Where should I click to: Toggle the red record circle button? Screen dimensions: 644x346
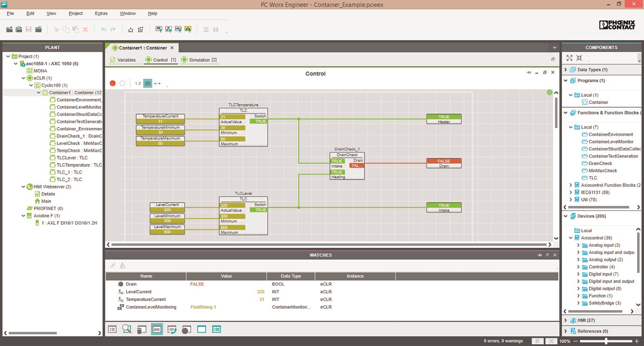(113, 84)
